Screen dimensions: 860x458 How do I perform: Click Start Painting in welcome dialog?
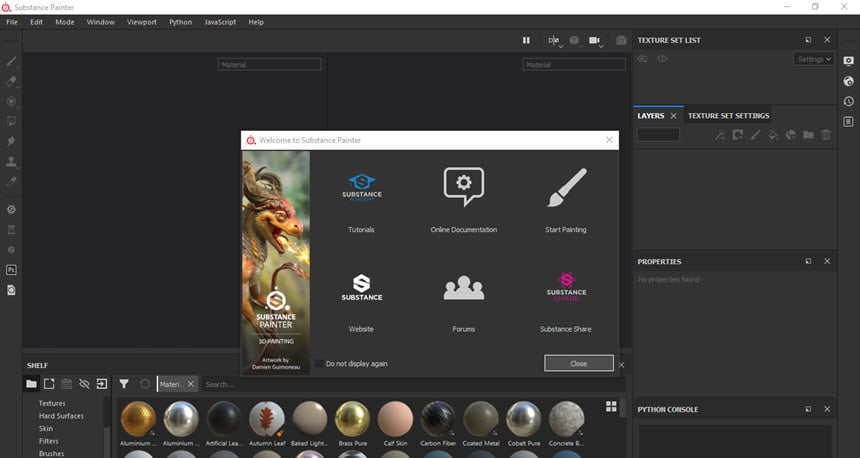(566, 202)
